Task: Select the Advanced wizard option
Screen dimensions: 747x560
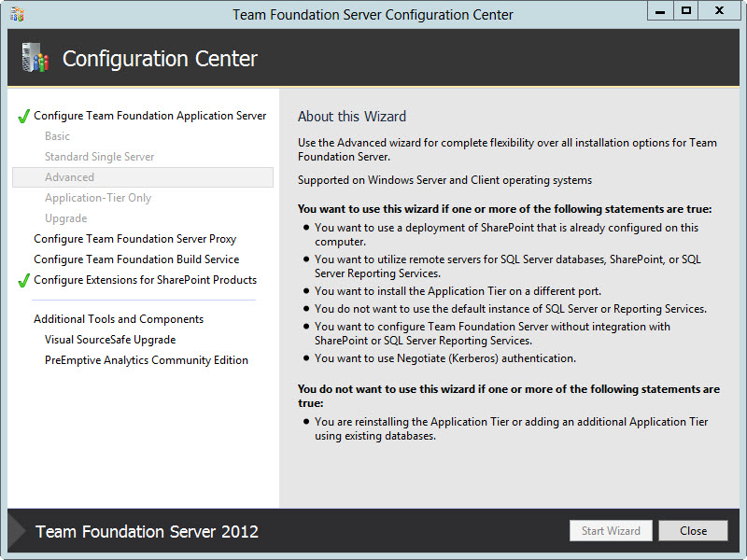Action: (x=69, y=176)
